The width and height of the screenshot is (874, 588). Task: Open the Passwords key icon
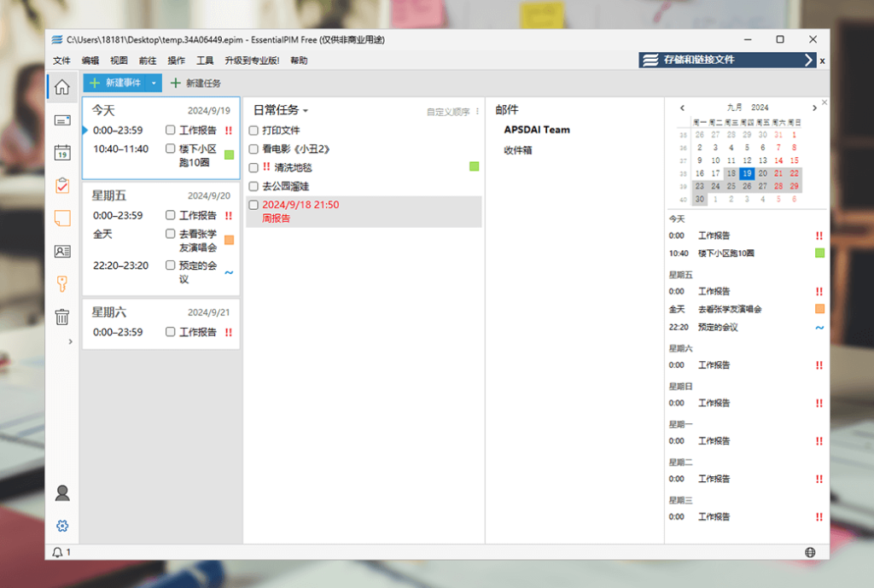pos(61,283)
